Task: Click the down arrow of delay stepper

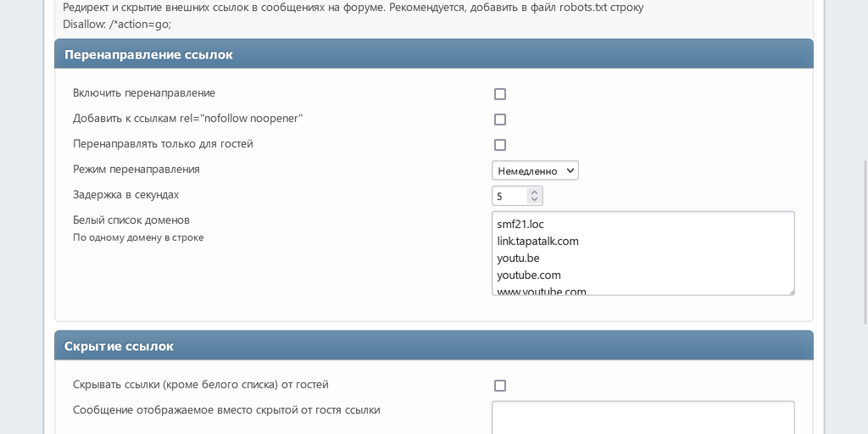Action: 534,200
